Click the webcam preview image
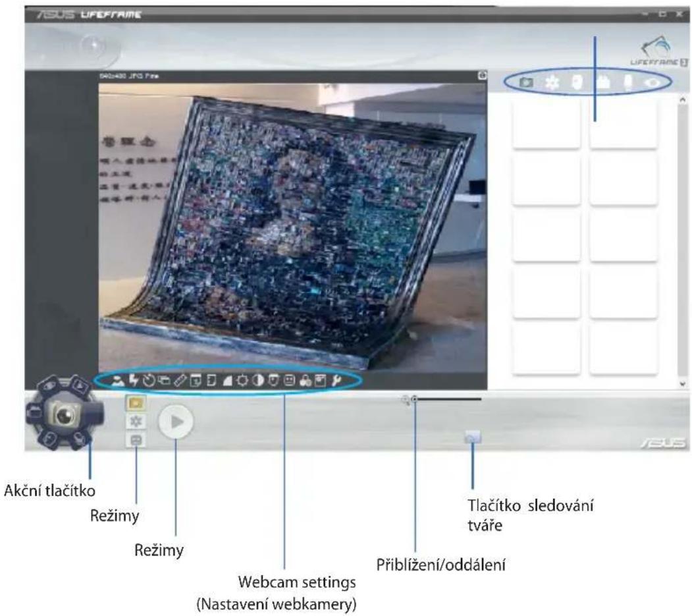This screenshot has height=616, width=692. click(x=292, y=227)
